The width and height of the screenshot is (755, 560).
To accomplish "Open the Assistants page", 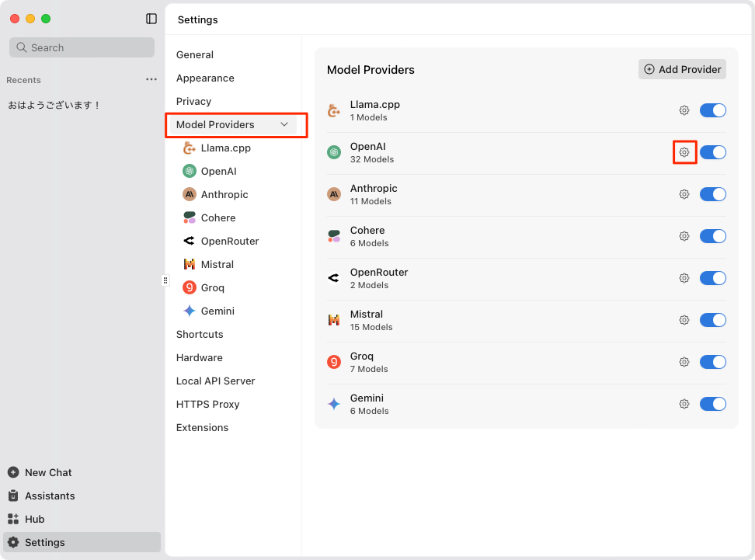I will click(50, 496).
